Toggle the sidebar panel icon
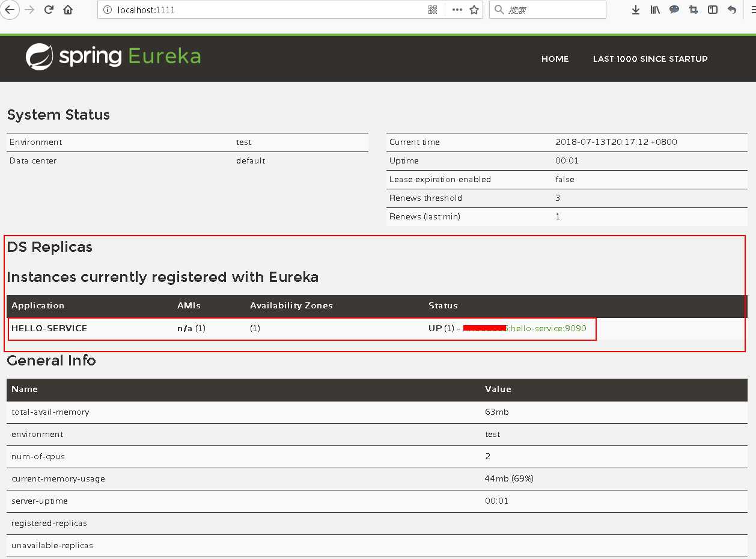 point(713,10)
